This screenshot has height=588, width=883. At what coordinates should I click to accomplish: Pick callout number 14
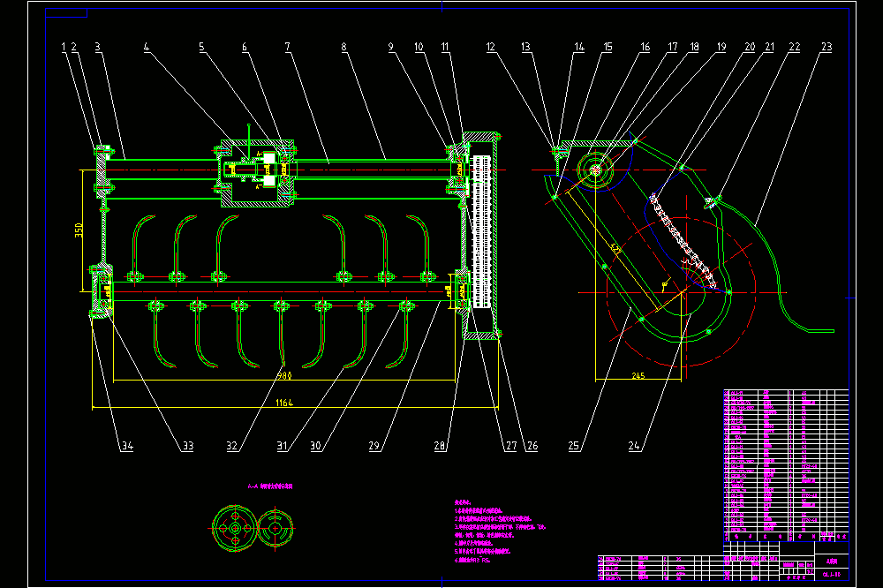579,48
